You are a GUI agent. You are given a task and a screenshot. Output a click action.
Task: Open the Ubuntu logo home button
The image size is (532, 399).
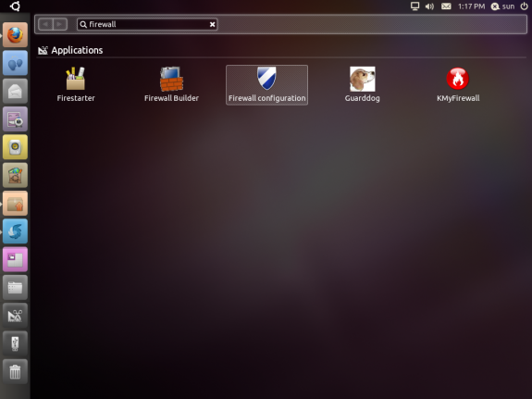pos(15,6)
